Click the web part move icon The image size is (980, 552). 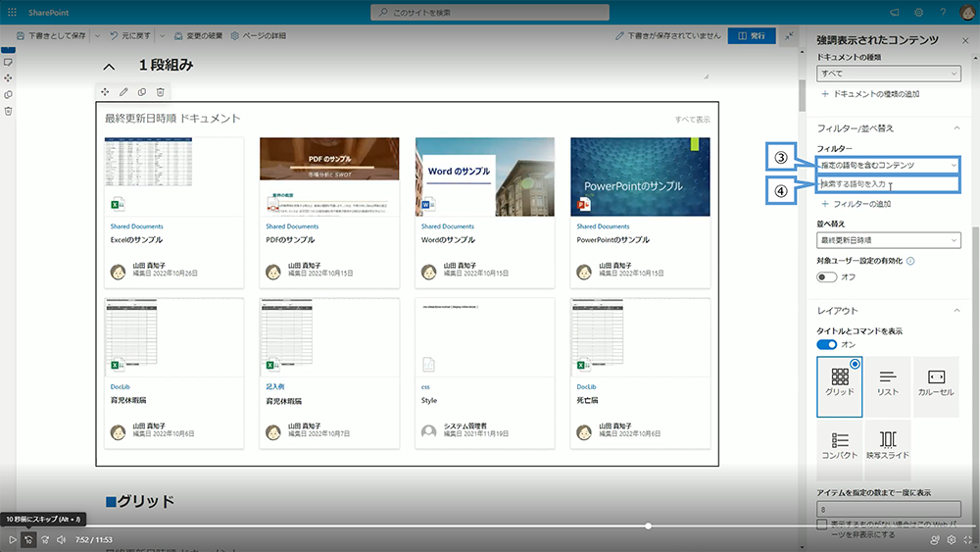pyautogui.click(x=105, y=92)
